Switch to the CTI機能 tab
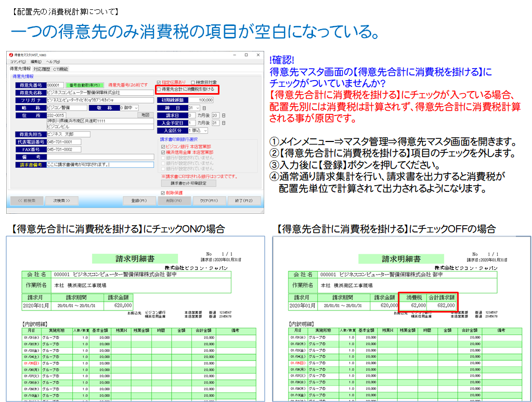 (x=60, y=69)
